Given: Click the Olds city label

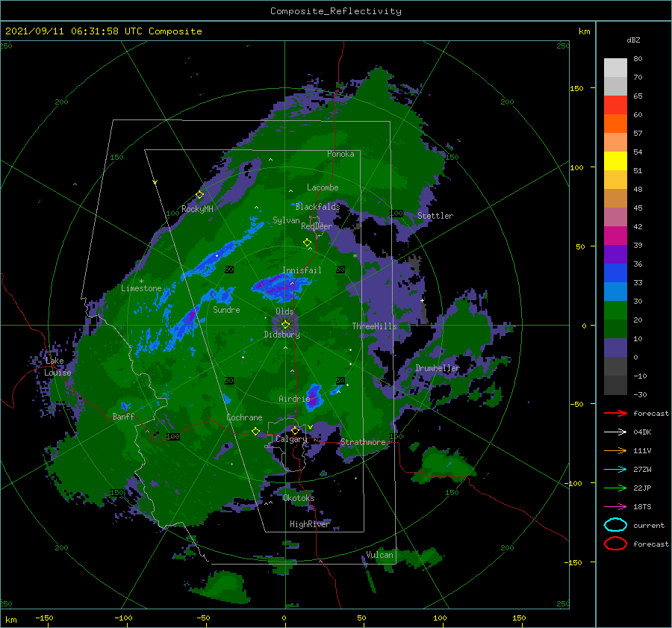Looking at the screenshot, I should tap(284, 311).
